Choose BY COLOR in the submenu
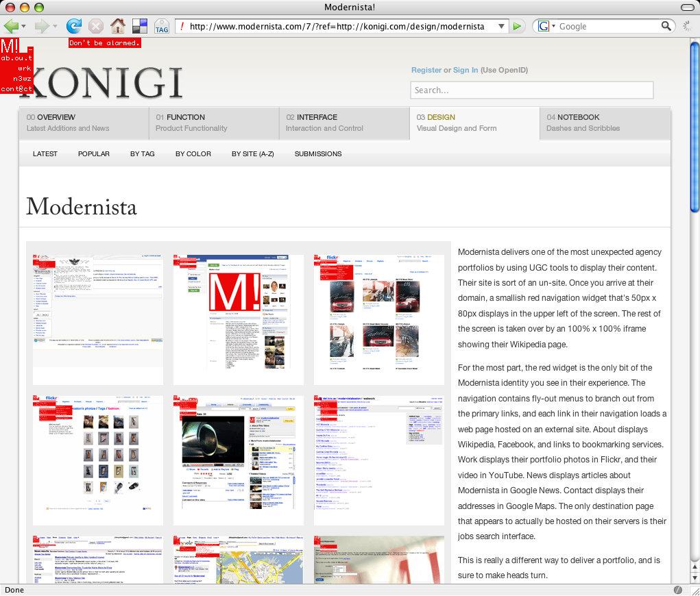Image resolution: width=700 pixels, height=596 pixels. coord(193,154)
